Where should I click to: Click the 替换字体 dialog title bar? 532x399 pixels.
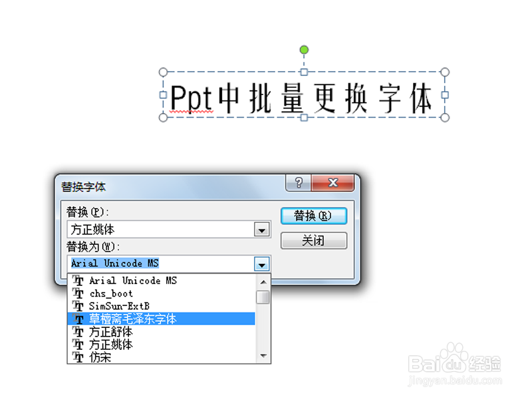[x=170, y=187]
